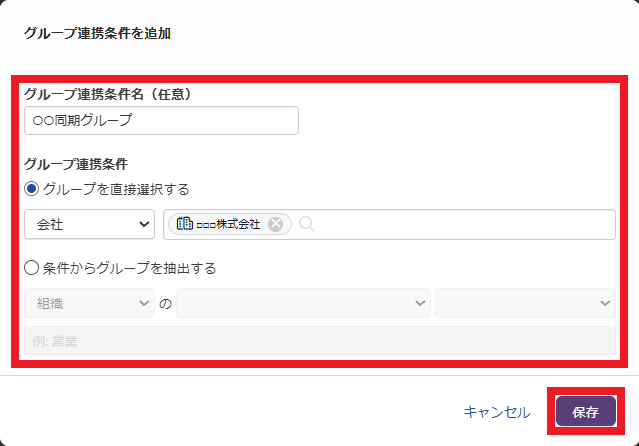Image resolution: width=639 pixels, height=446 pixels.
Task: Click the dialog title グループ連携条件を追加
Action: (97, 34)
